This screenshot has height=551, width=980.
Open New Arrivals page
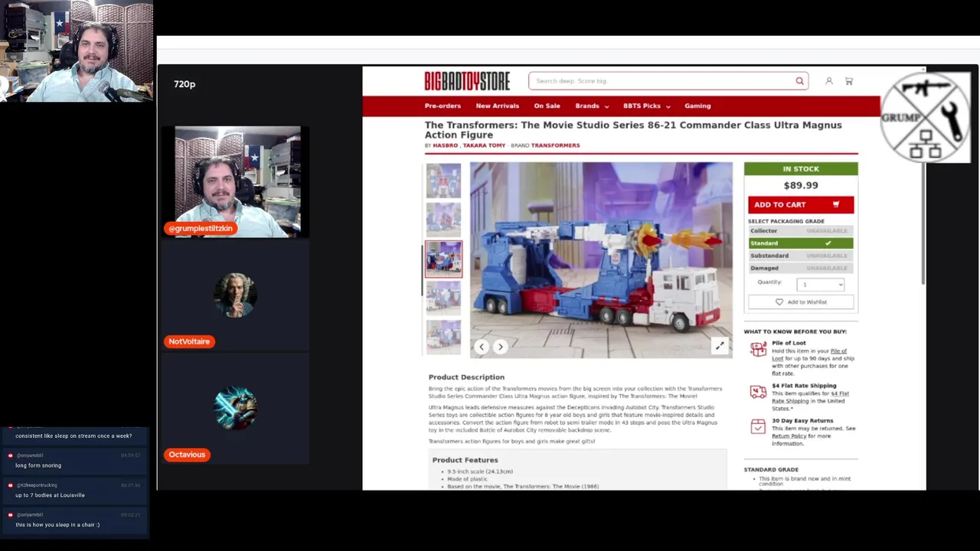click(497, 106)
